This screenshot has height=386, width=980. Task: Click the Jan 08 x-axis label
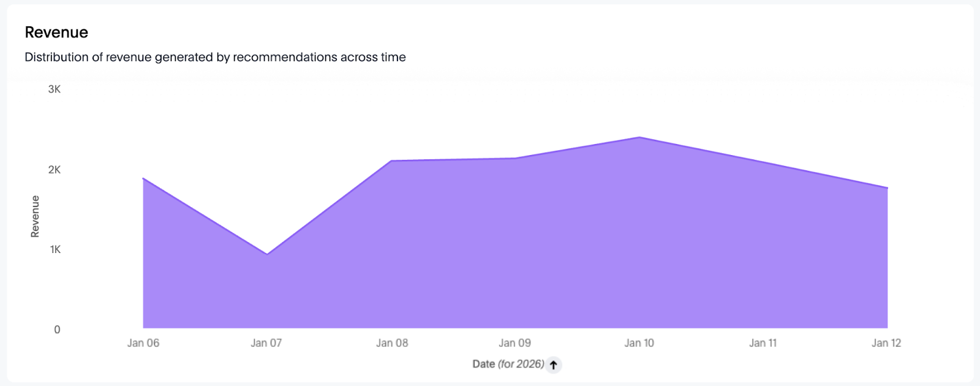392,343
